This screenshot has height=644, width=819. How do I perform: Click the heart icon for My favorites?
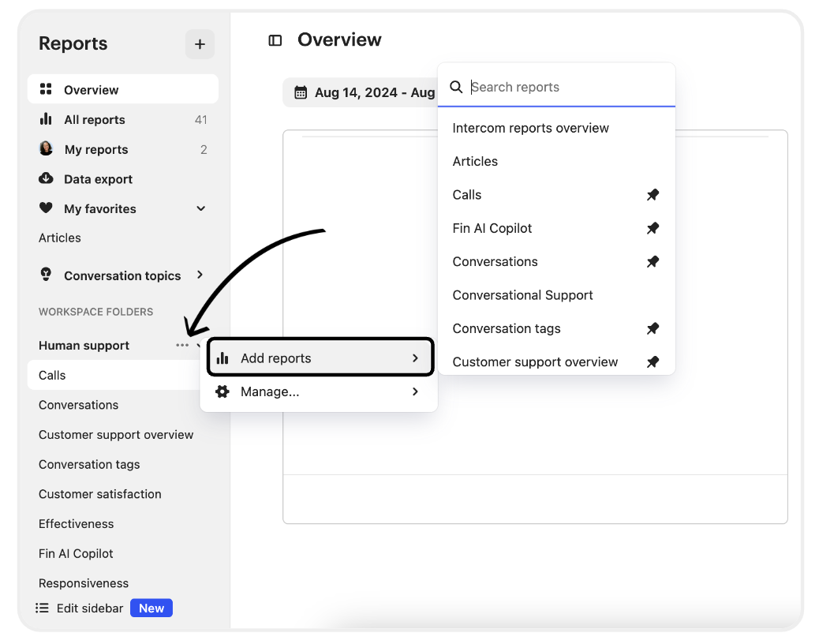click(46, 208)
